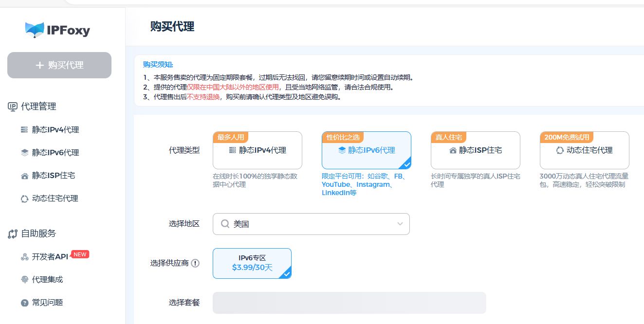Screen dimensions: 644x324
Task: Select the 静态IPv4代理 proxy type card
Action: 258,150
